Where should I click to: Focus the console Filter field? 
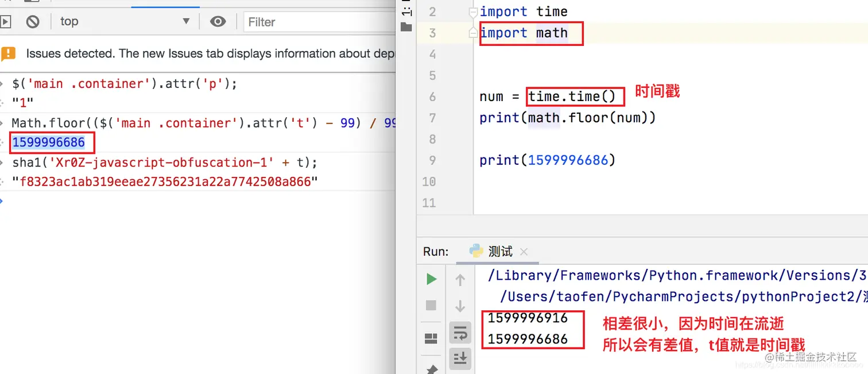320,22
